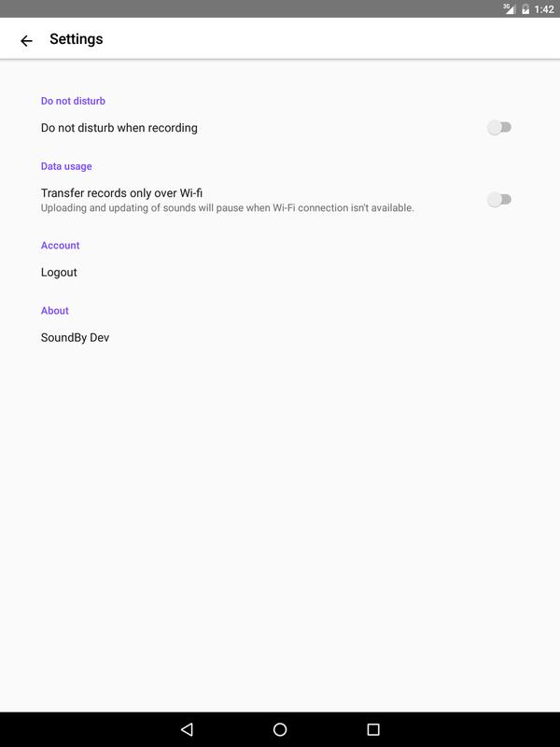Go back using the Settings arrow icon
The height and width of the screenshot is (747, 560).
point(27,40)
